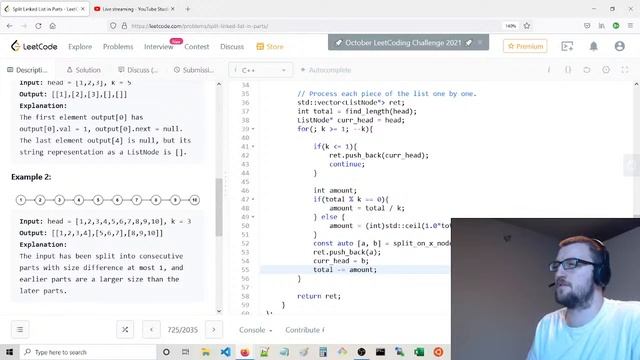
Task: Open the editor settings gear icon
Action: click(x=606, y=70)
